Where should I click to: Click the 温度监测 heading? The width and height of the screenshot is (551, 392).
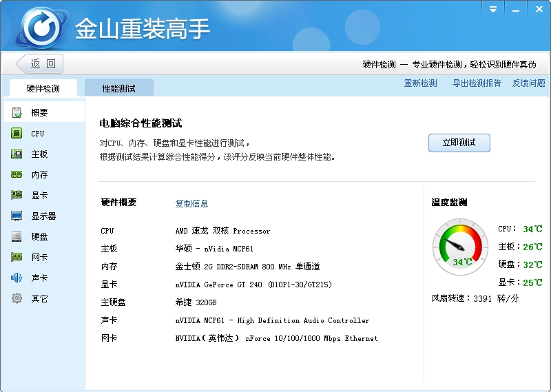[x=449, y=203]
